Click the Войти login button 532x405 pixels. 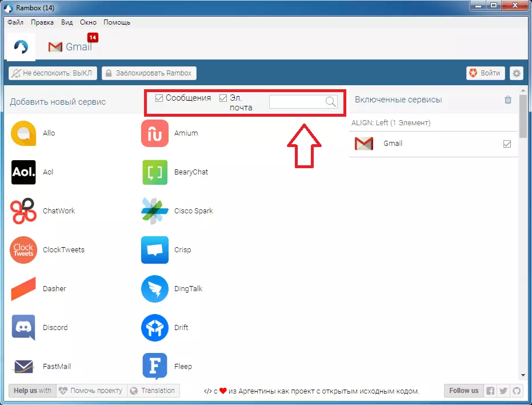pos(486,73)
